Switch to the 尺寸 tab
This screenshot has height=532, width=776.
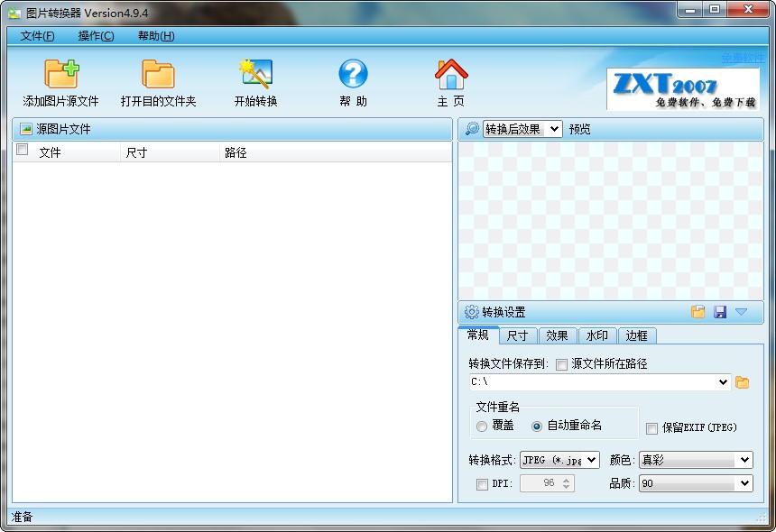pyautogui.click(x=518, y=335)
